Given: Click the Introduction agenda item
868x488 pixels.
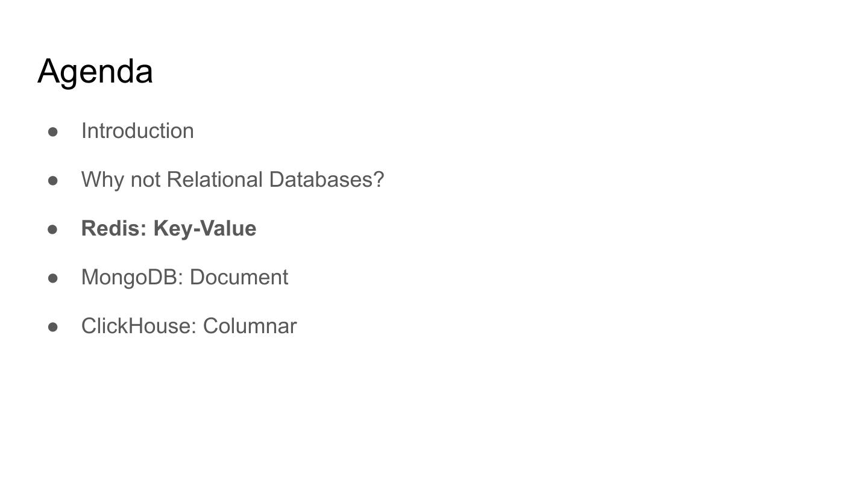Looking at the screenshot, I should [137, 131].
